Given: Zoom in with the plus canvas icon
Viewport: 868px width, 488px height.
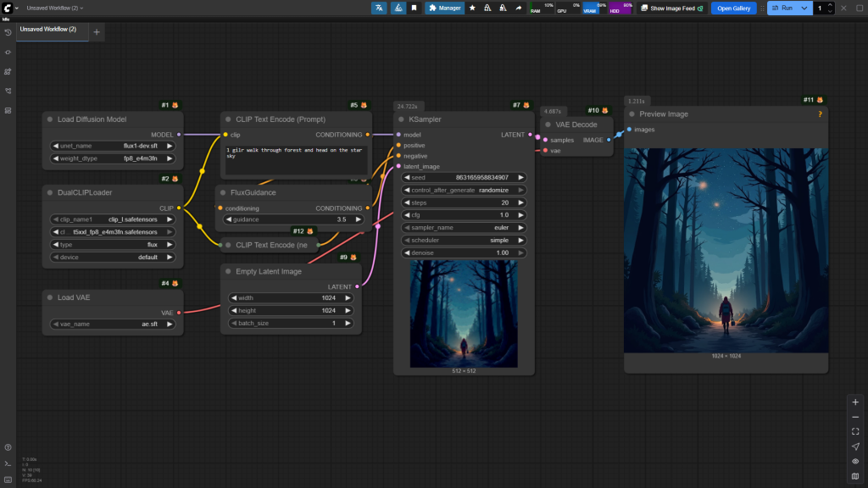Looking at the screenshot, I should tap(855, 402).
